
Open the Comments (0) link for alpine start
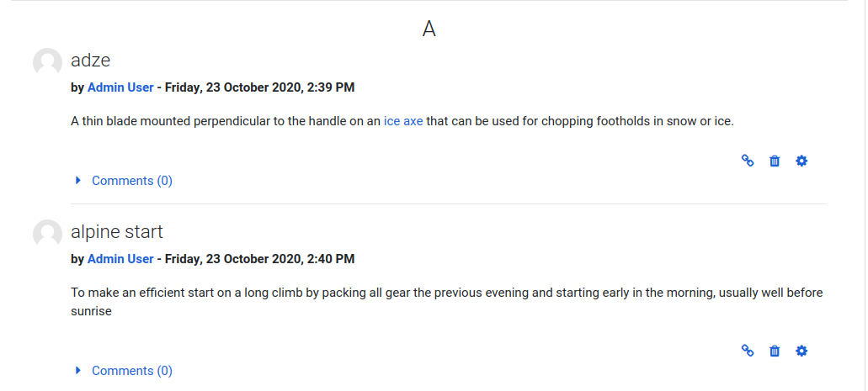pyautogui.click(x=131, y=371)
